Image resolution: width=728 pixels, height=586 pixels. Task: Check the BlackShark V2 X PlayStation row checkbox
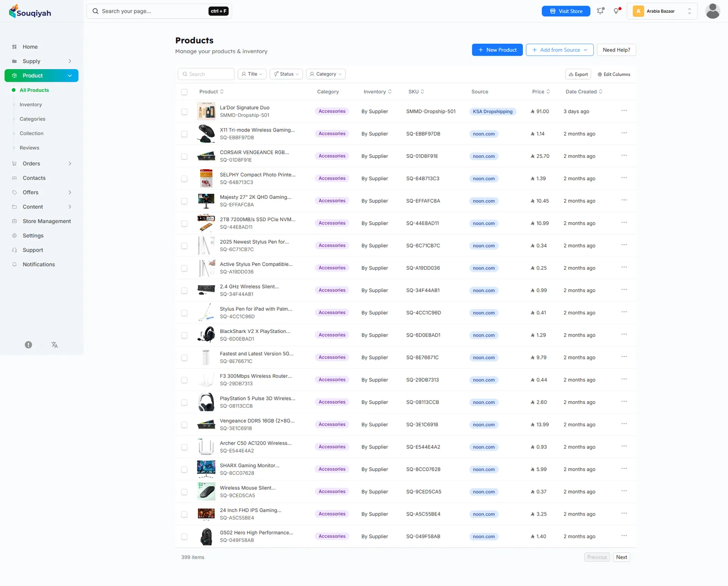184,335
